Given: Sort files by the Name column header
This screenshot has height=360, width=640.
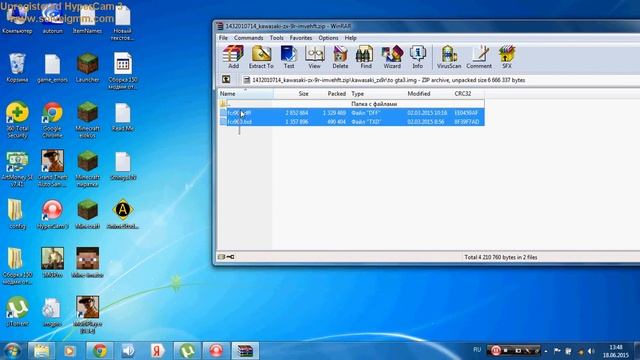Looking at the screenshot, I should coord(245,93).
